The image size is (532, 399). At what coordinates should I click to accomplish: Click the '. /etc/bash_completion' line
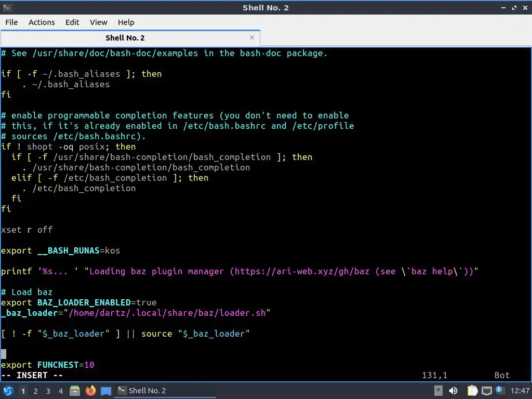[79, 188]
